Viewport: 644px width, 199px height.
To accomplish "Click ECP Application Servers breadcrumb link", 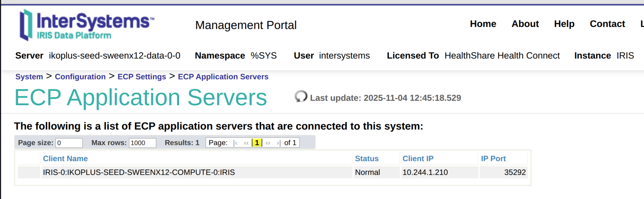I will (223, 77).
